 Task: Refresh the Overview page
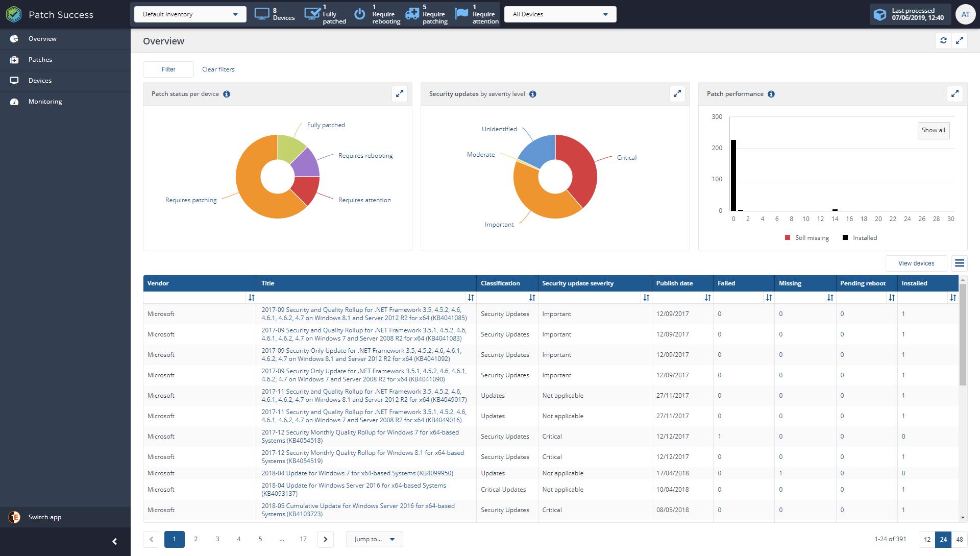click(943, 41)
